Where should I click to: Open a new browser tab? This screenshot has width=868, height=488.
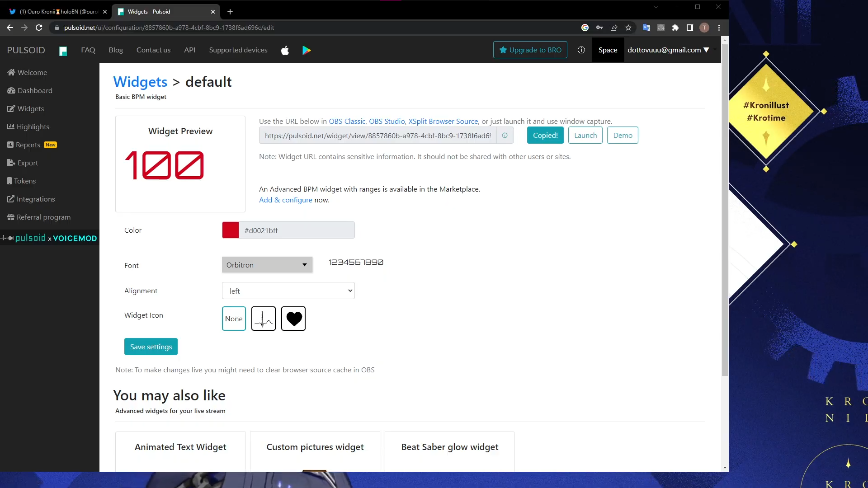[x=230, y=12]
